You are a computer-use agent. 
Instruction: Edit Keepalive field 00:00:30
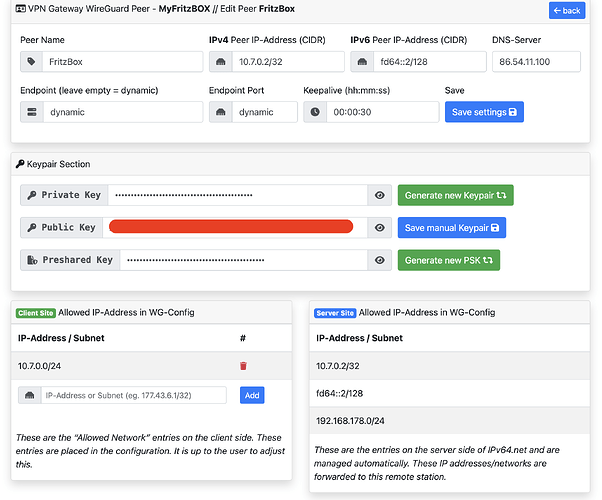pyautogui.click(x=382, y=112)
